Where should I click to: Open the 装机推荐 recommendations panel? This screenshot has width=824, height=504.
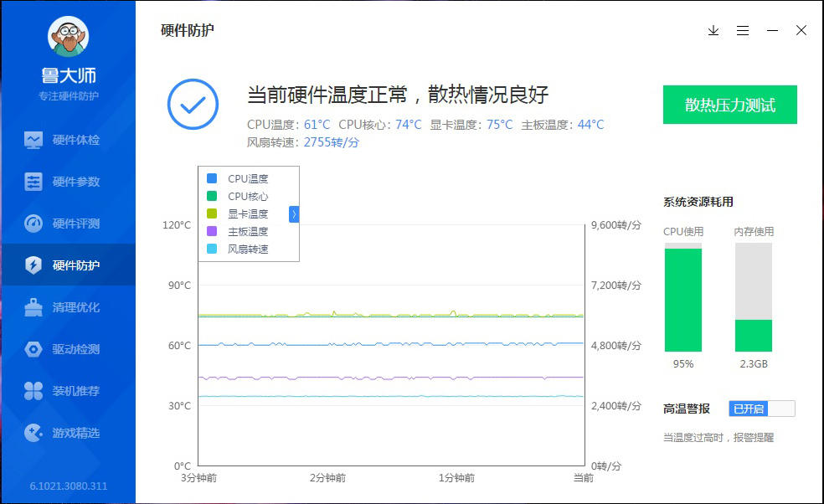67,391
